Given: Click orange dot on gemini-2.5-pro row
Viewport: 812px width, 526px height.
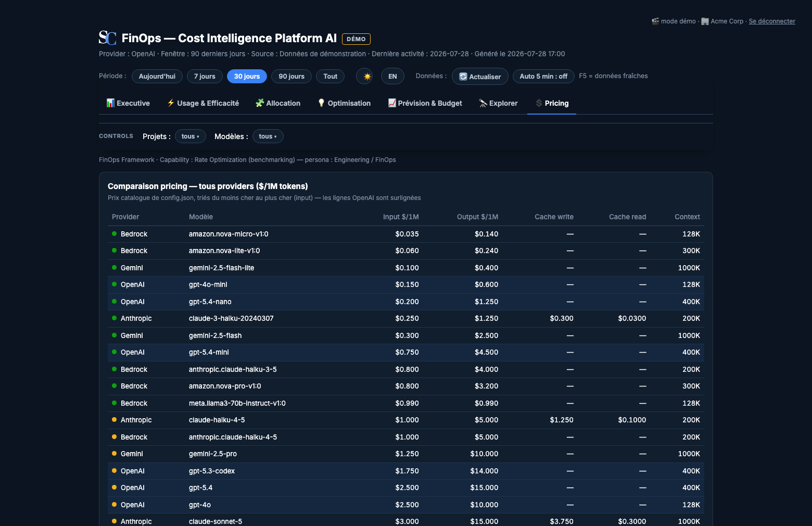Looking at the screenshot, I should 114,454.
